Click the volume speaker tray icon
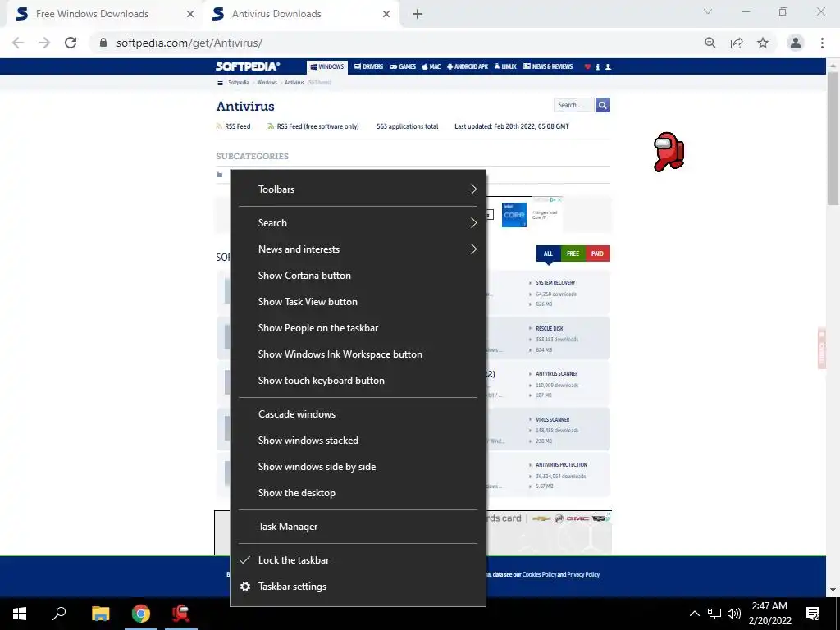Image resolution: width=840 pixels, height=630 pixels. coord(734,614)
